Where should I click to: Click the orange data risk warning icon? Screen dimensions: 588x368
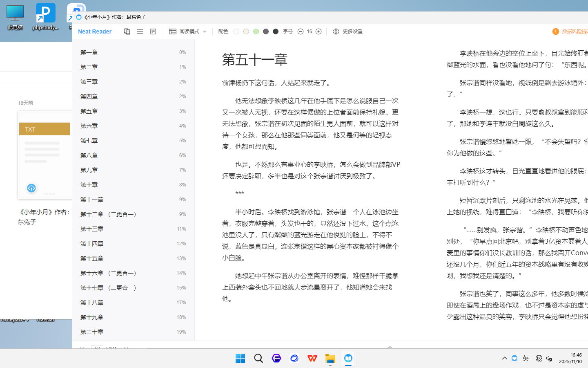[x=555, y=31]
